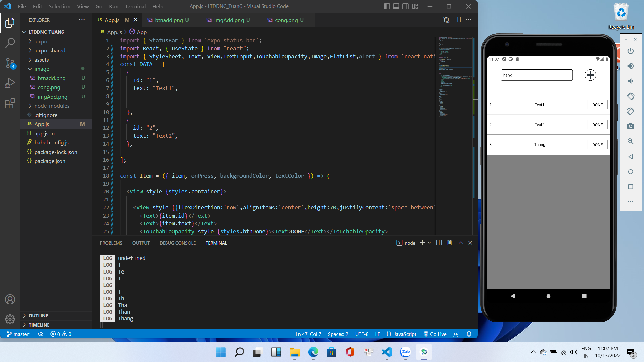
Task: Switch to the PROBLEMS panel tab
Action: tap(111, 243)
